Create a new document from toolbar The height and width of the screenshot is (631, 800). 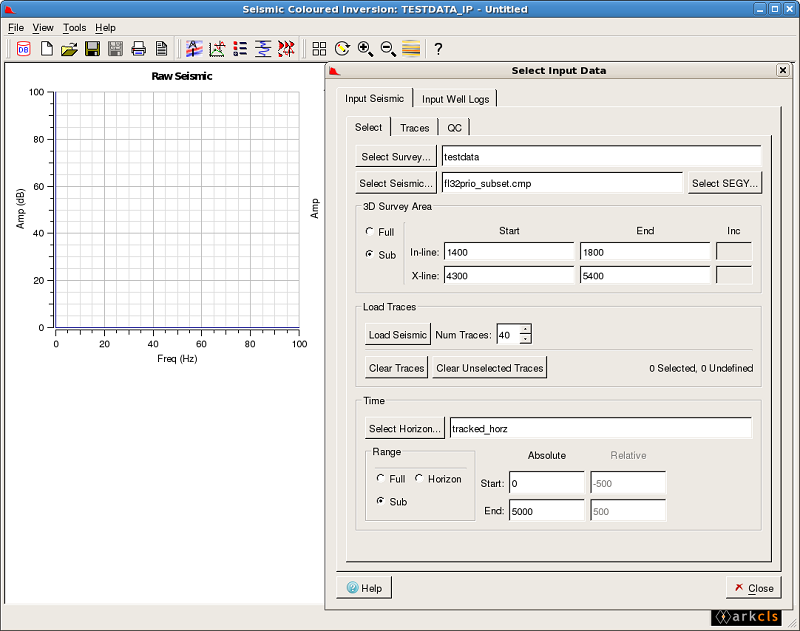pyautogui.click(x=46, y=48)
